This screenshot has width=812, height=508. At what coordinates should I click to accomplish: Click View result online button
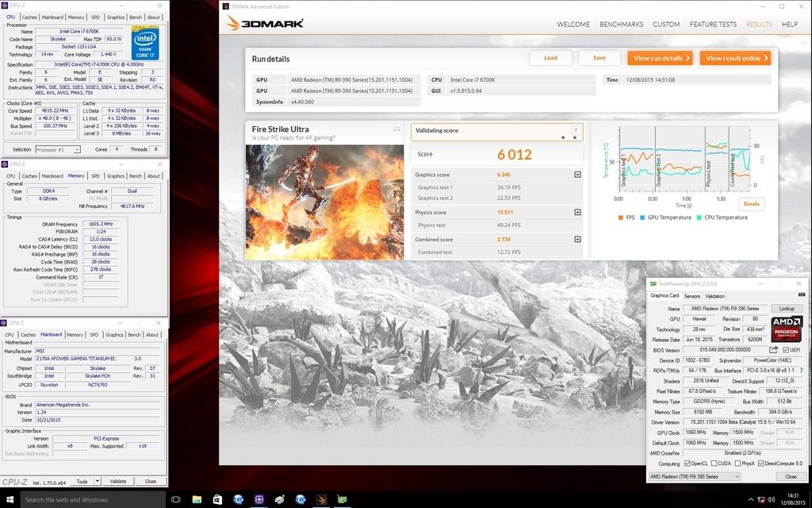[735, 58]
